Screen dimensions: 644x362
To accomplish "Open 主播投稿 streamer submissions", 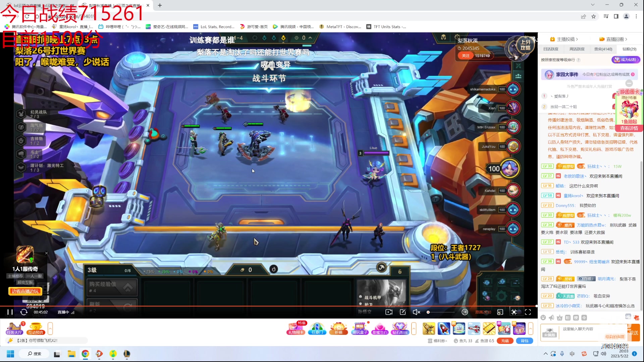I will click(x=564, y=39).
